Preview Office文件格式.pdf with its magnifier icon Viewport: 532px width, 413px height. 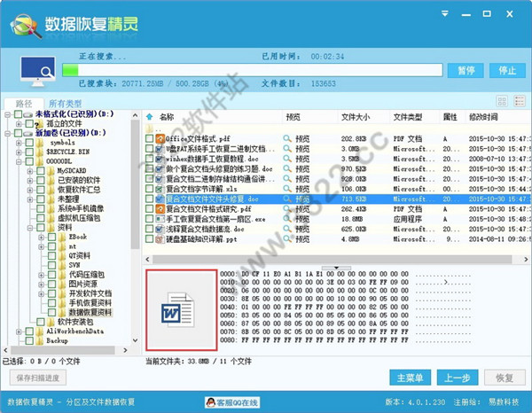(287, 138)
